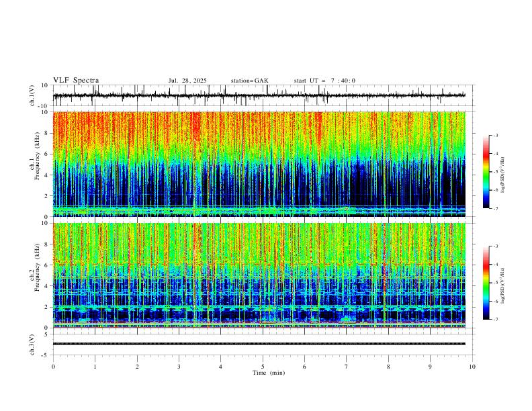Click the "Time (min)" axis label

pyautogui.click(x=269, y=373)
